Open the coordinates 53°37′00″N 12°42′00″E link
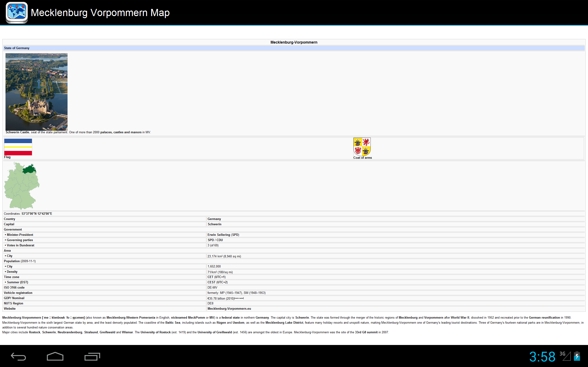The width and height of the screenshot is (588, 367). pos(37,214)
